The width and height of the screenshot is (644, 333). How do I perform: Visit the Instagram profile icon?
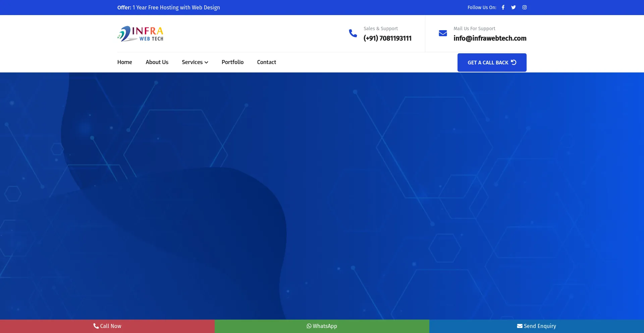[x=524, y=7]
